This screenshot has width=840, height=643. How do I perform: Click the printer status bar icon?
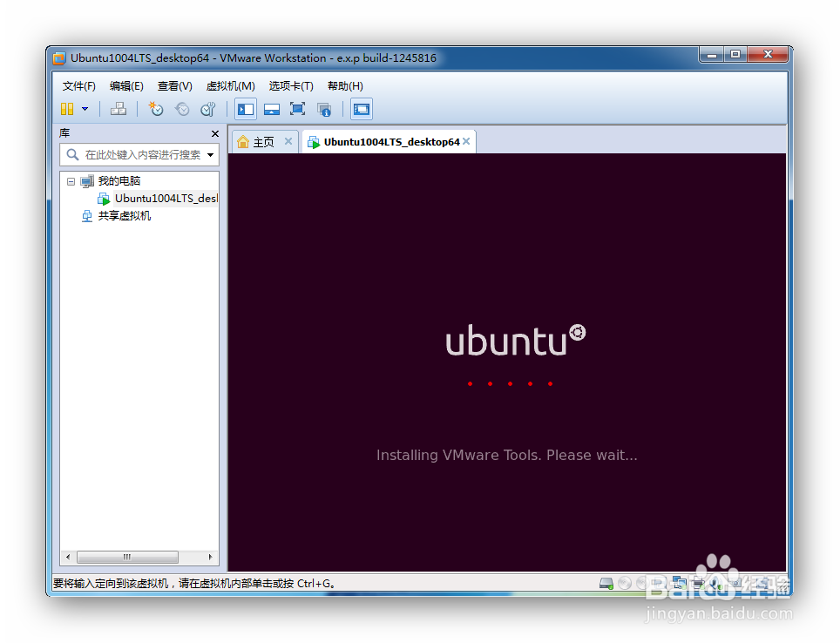tap(697, 583)
